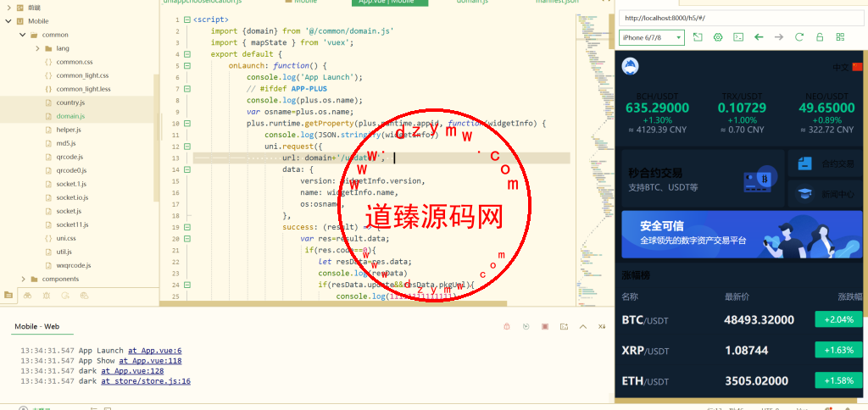The width and height of the screenshot is (868, 410).
Task: Open md5.js file
Action: [66, 143]
